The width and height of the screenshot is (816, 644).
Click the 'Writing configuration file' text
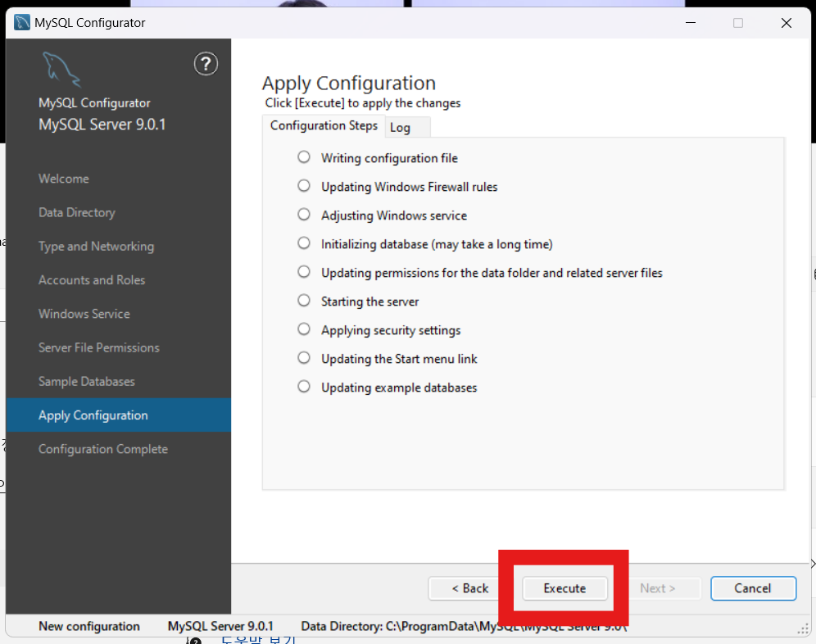pyautogui.click(x=389, y=158)
